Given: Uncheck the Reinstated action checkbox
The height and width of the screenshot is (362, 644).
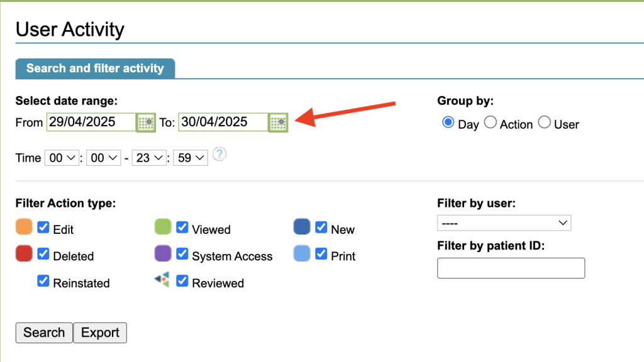Looking at the screenshot, I should tap(43, 282).
